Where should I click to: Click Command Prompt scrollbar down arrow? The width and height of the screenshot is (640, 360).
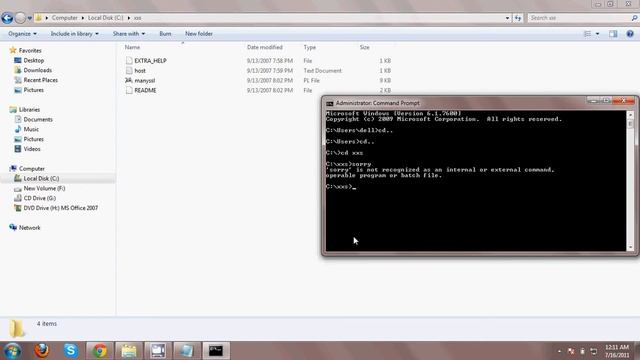[631, 247]
